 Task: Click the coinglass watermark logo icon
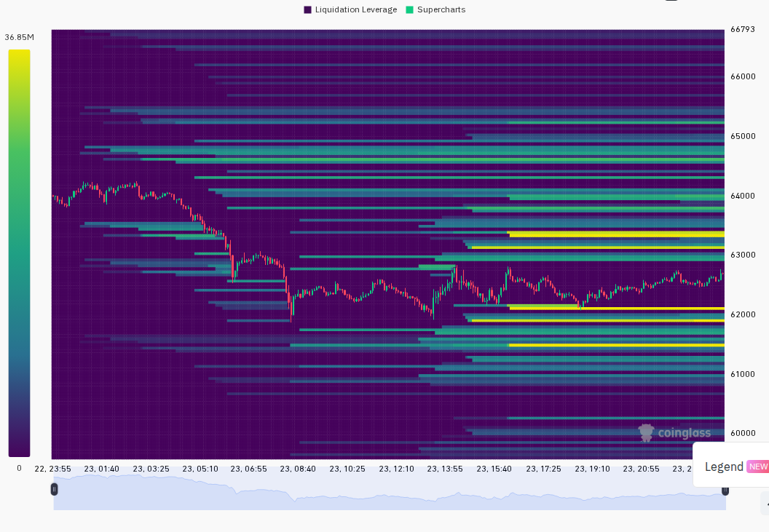(646, 432)
